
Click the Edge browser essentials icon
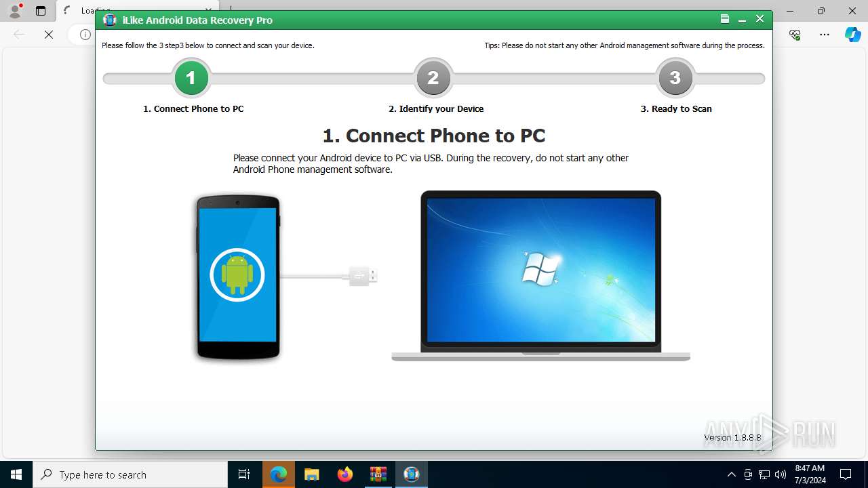click(x=795, y=34)
